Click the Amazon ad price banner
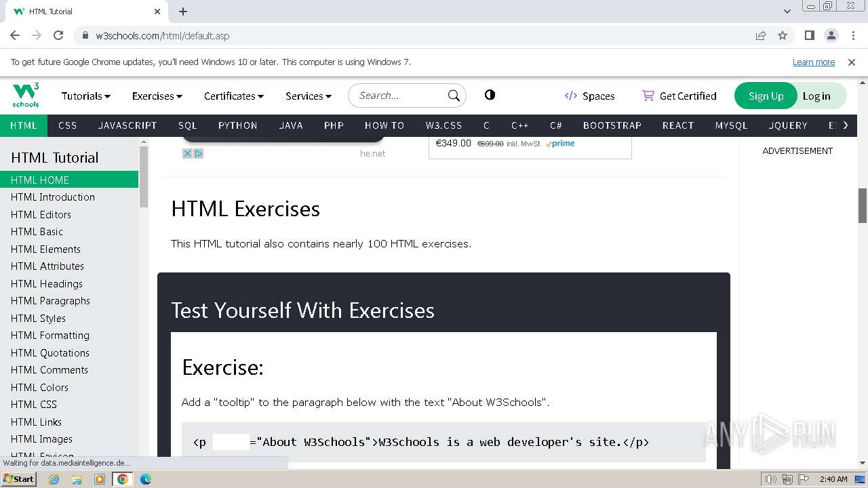Screen dimensions: 868x488 click(x=530, y=147)
